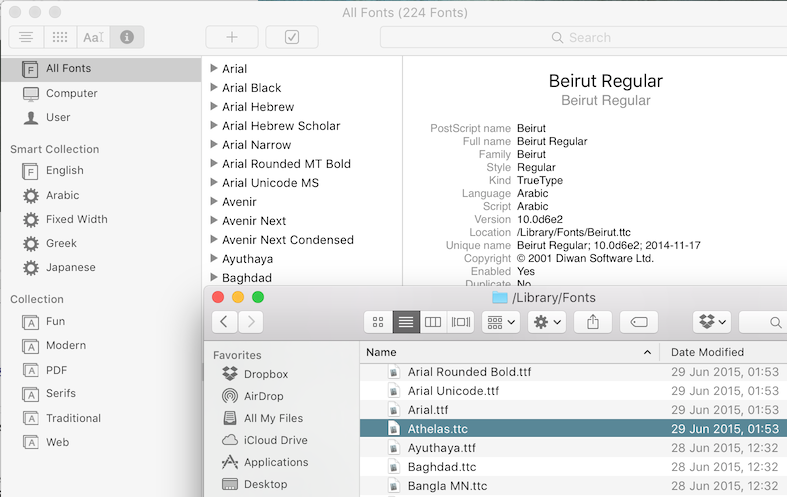This screenshot has width=787, height=497.
Task: Click the Edit Tags button in Finder
Action: pyautogui.click(x=638, y=322)
